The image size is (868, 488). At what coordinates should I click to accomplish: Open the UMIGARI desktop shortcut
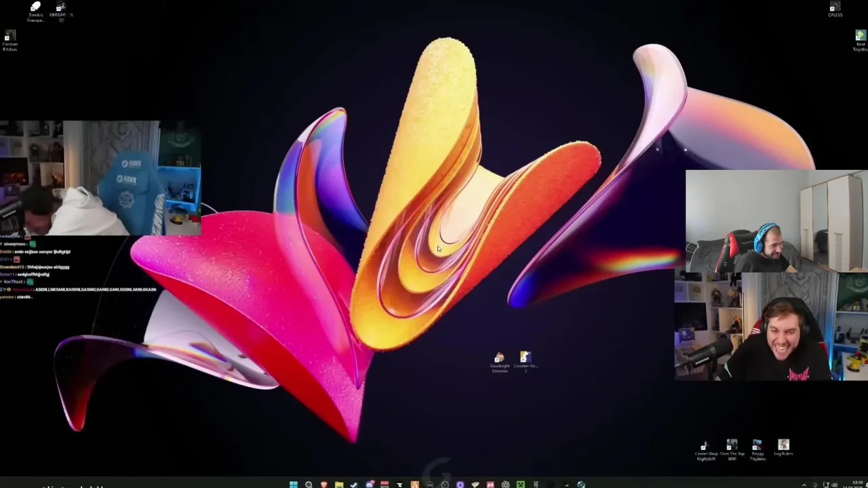point(60,12)
